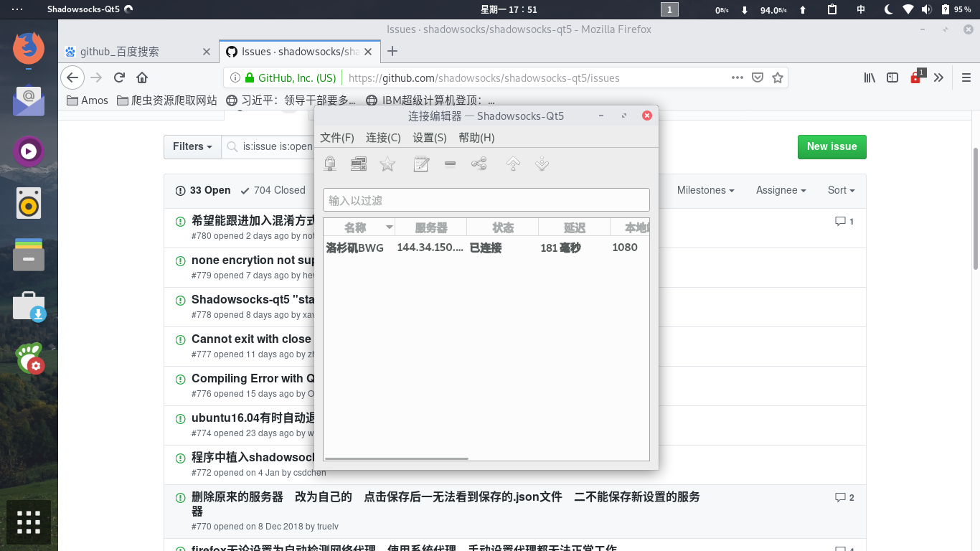
Task: Expand more tools overflow chevron
Action: tap(938, 77)
